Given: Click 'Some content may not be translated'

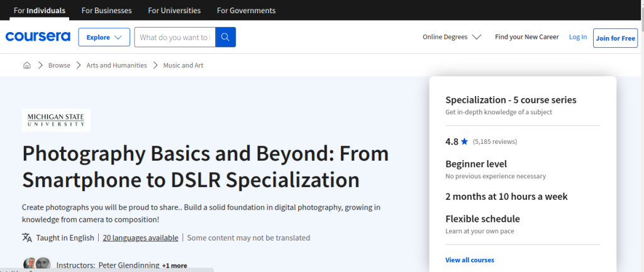Looking at the screenshot, I should pos(248,237).
